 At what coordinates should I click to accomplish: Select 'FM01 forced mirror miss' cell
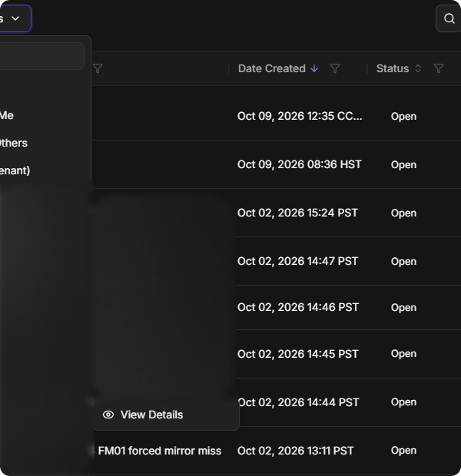160,451
